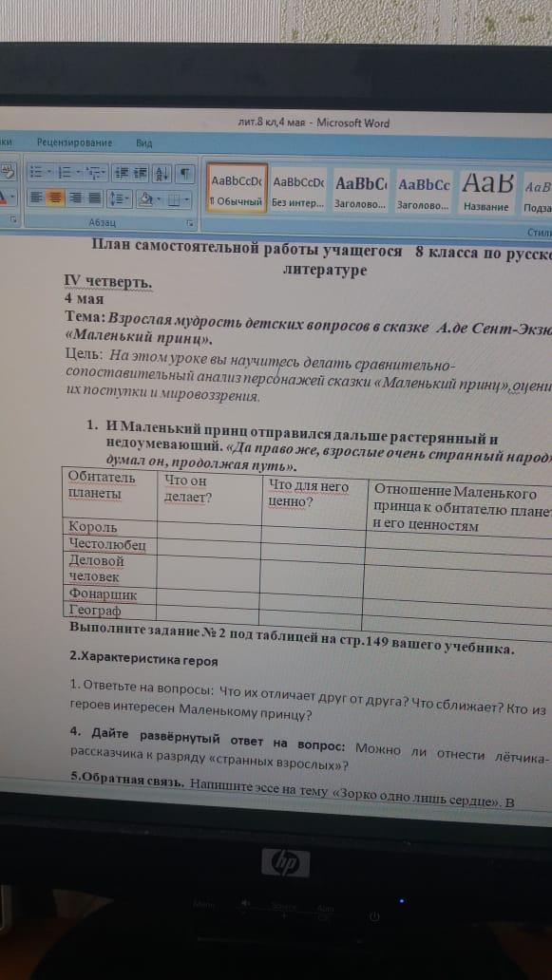Expand the Абзац dialog launcher

(190, 223)
